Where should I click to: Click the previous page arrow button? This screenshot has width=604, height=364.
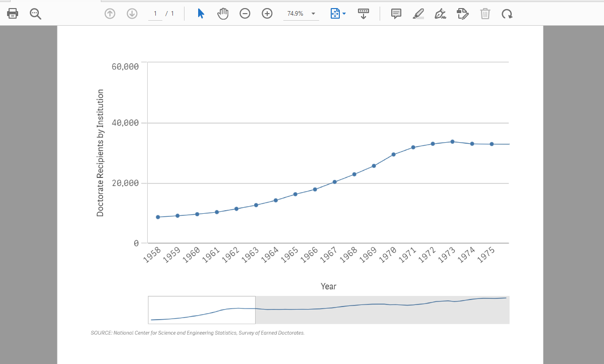110,14
